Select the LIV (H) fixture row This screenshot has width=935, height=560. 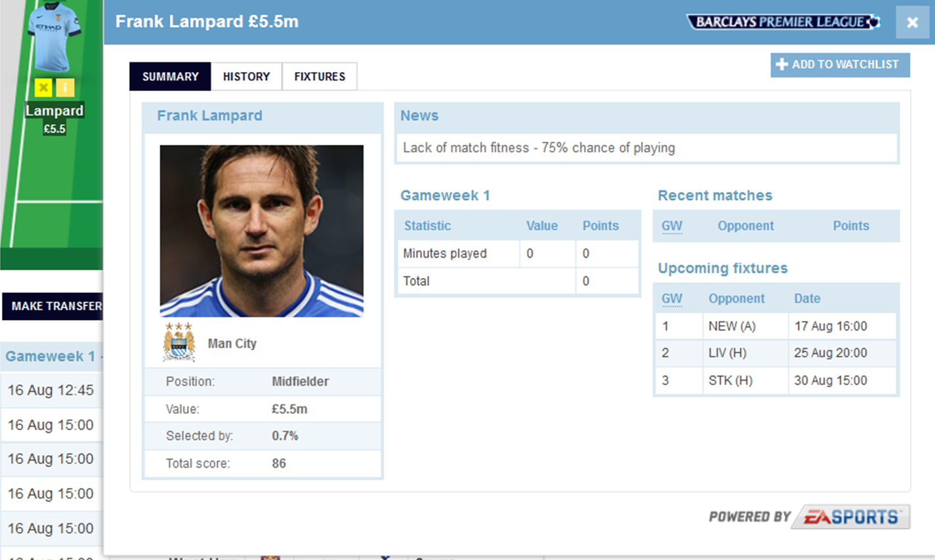tap(775, 353)
